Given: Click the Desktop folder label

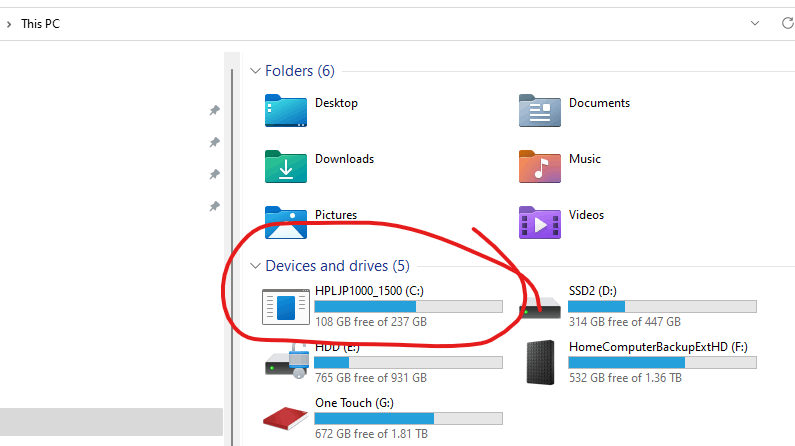Looking at the screenshot, I should pos(336,103).
